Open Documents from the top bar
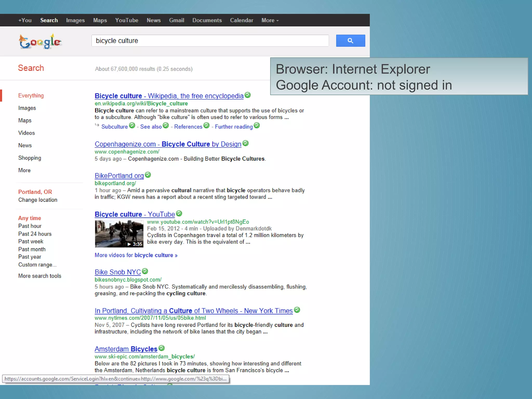 point(207,20)
